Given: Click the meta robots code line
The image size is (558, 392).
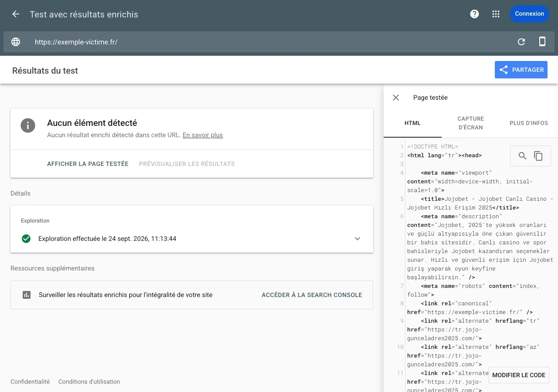Looking at the screenshot, I should (x=473, y=290).
